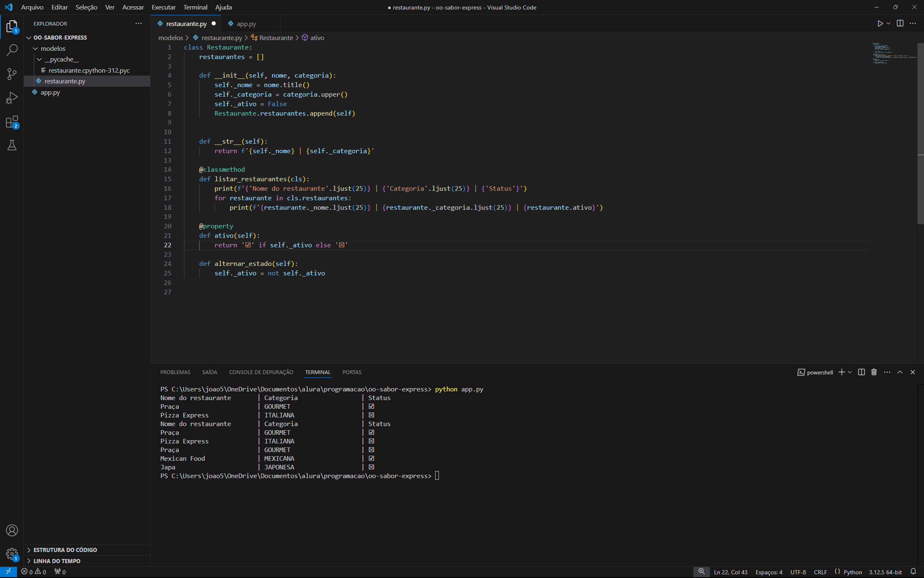924x578 pixels.
Task: Open the Ver menu
Action: click(110, 7)
